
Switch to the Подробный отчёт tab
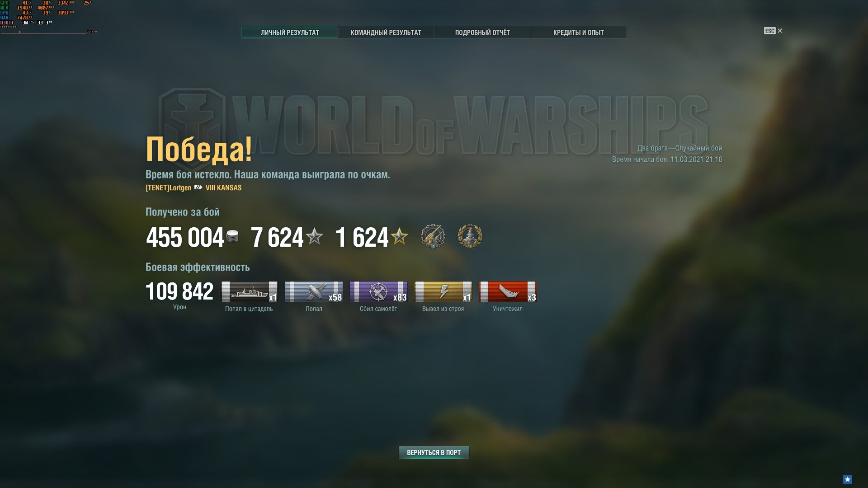point(482,33)
